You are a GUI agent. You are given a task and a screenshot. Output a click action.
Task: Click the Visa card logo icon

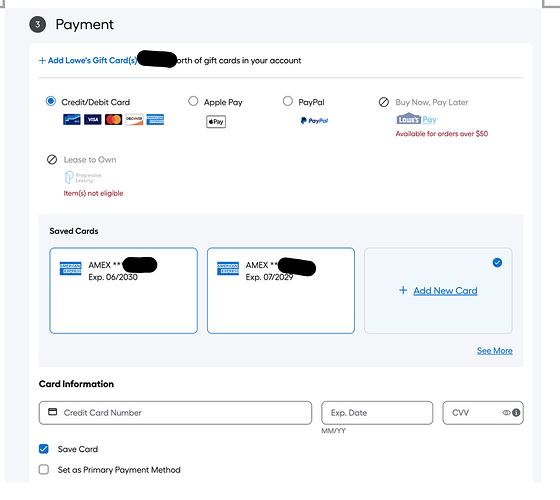(93, 120)
